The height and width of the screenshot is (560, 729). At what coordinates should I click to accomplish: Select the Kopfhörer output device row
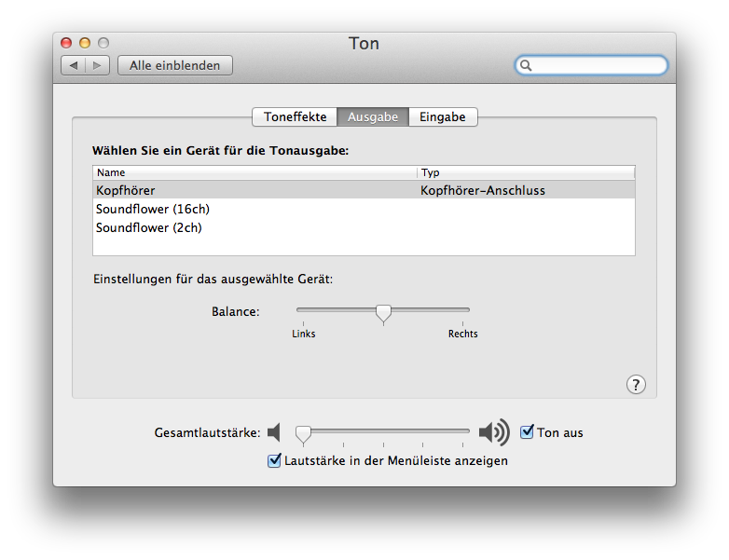pyautogui.click(x=364, y=190)
